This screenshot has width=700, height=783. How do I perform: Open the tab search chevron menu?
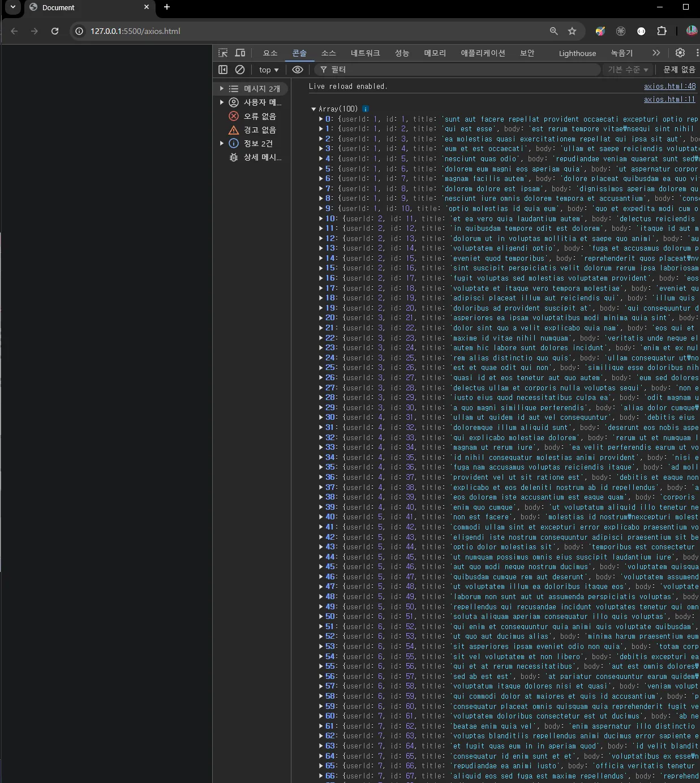(12, 7)
